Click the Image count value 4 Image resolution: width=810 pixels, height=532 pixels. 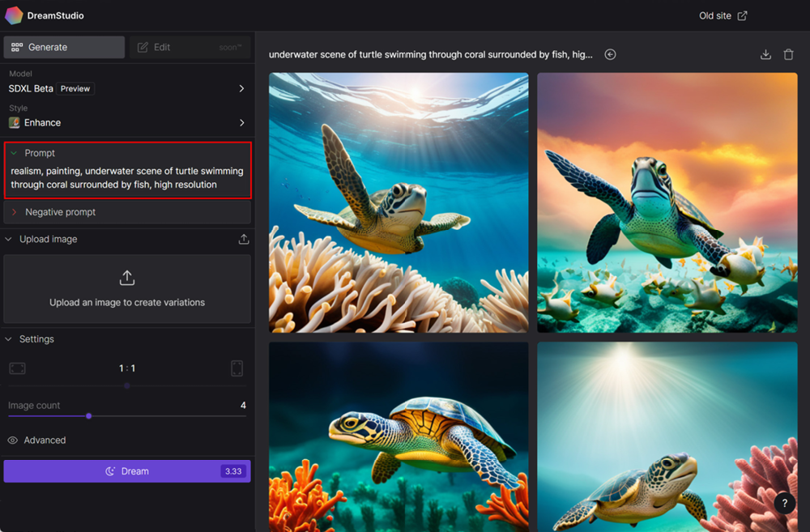click(243, 406)
